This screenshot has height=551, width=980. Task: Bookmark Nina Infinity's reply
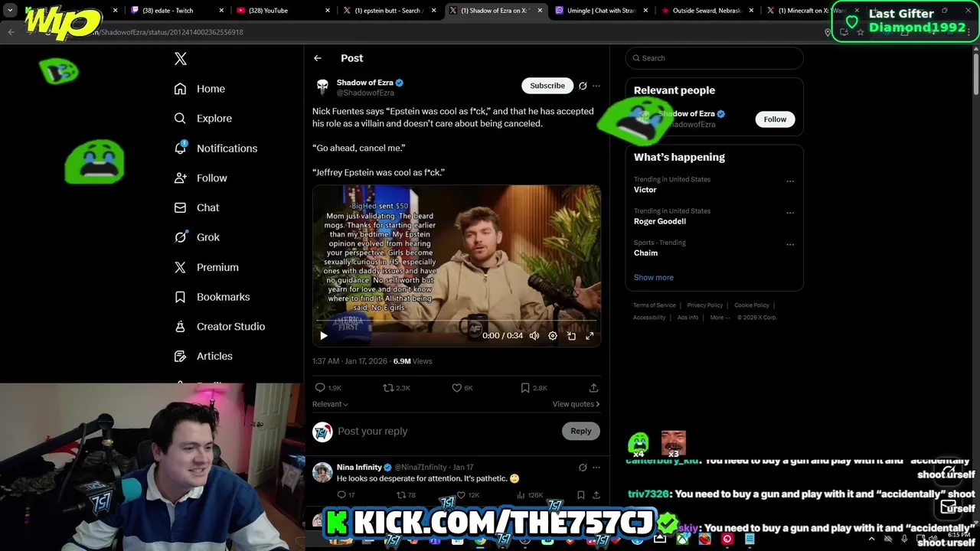pos(581,495)
